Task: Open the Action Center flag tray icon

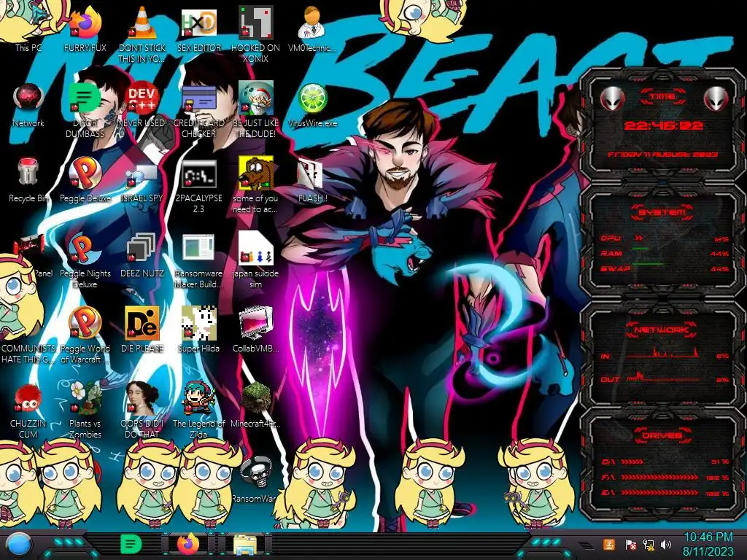Action: coord(631,545)
